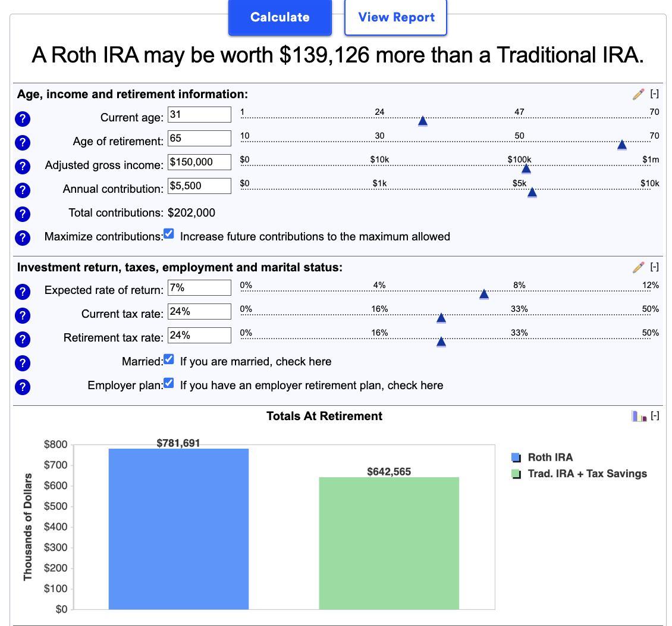Click pencil edit icon in Investment return section
672x626 pixels.
(x=638, y=267)
